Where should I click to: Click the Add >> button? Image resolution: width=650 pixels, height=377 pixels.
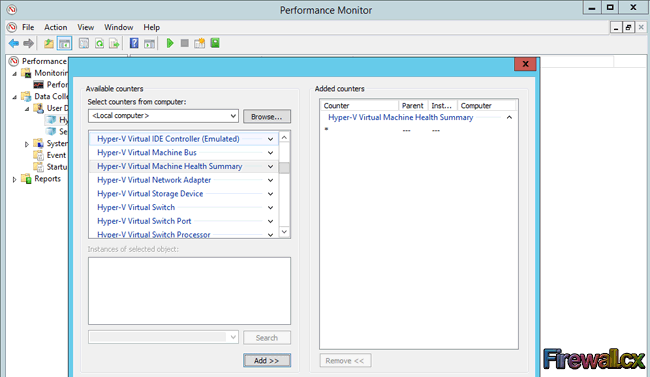(267, 360)
